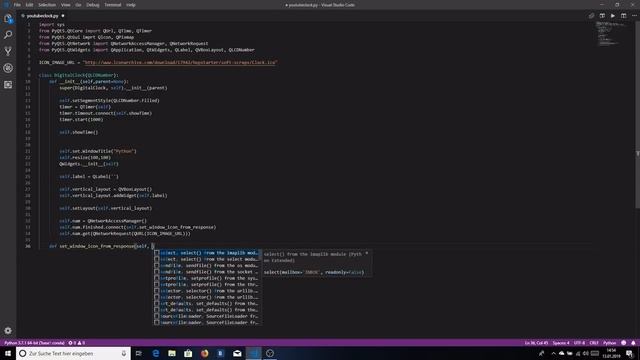Open the Debug view in activity bar
The height and width of the screenshot is (360, 640).
click(x=8, y=68)
